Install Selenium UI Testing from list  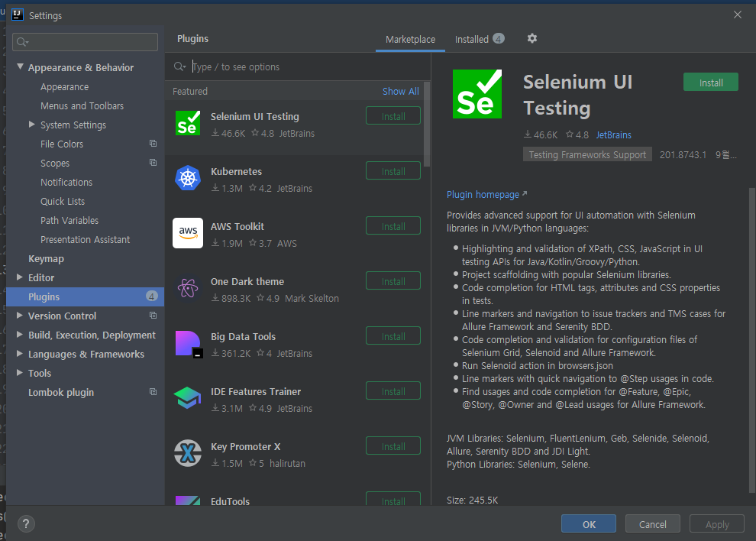393,116
